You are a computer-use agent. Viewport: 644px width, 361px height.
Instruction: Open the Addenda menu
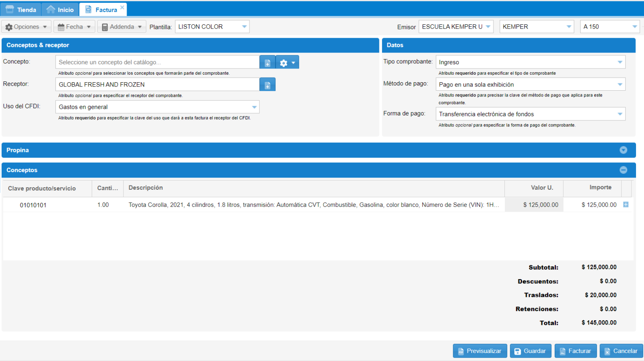pyautogui.click(x=122, y=27)
